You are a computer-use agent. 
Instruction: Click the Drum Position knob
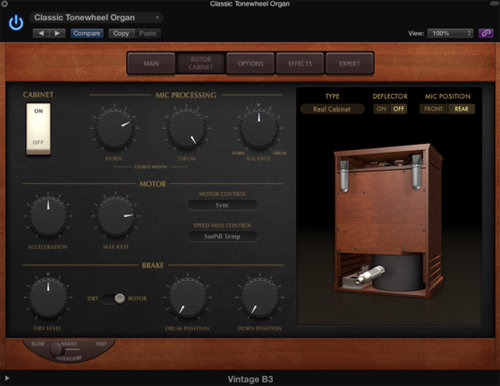(x=187, y=298)
